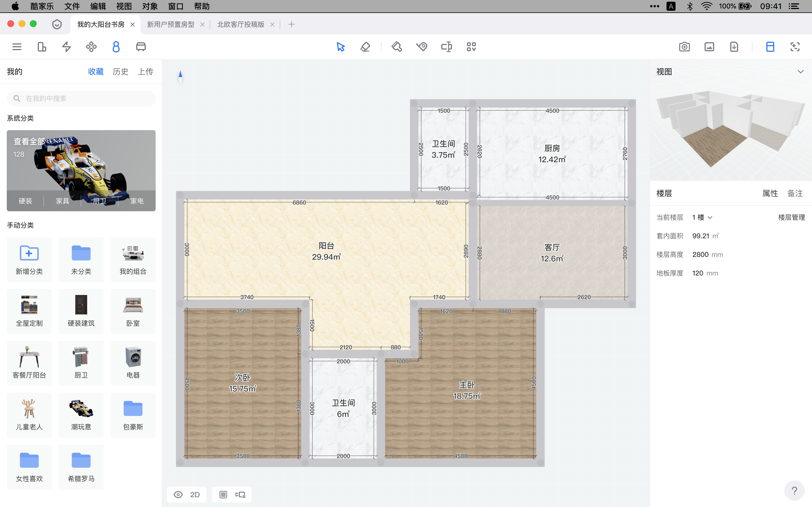
Task: Click the search field 在我的中搜索
Action: point(81,98)
